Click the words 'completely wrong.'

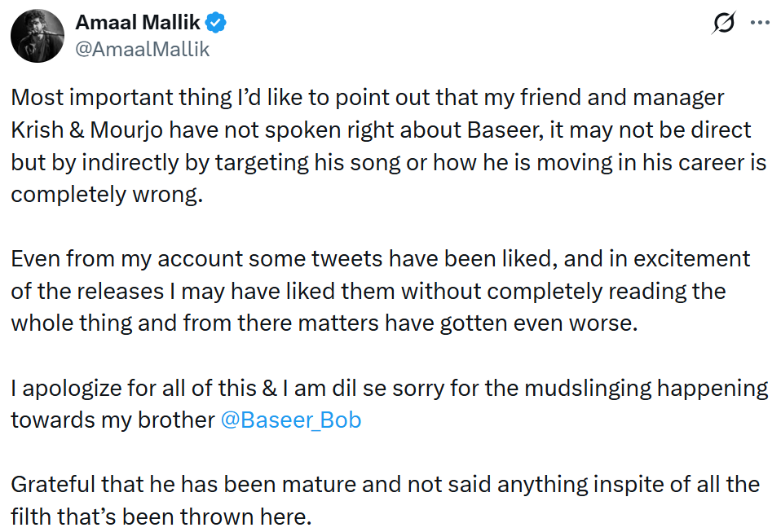[x=106, y=196]
